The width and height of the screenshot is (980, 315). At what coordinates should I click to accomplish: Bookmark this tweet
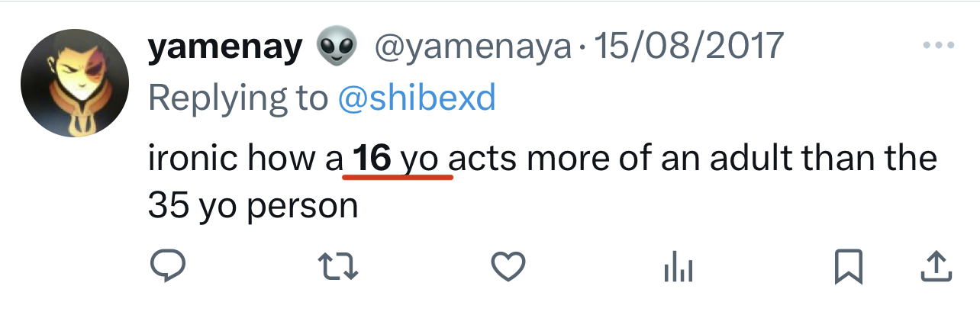pyautogui.click(x=849, y=266)
